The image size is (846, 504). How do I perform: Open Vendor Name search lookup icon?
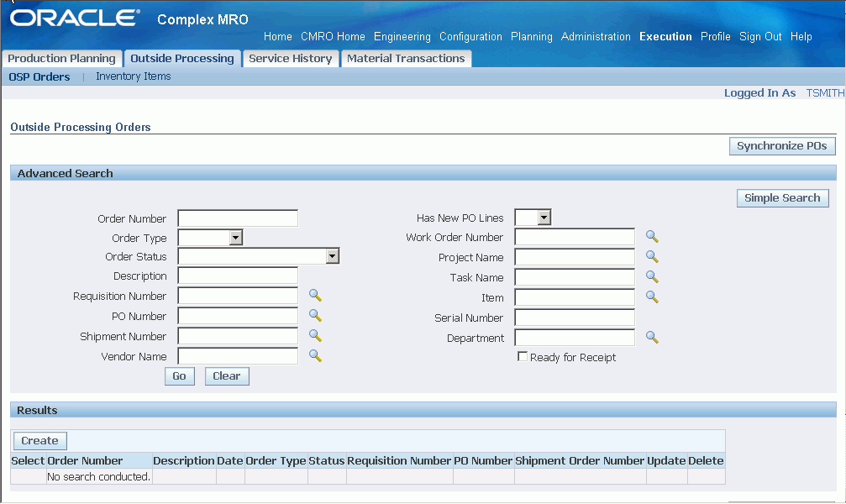click(315, 355)
